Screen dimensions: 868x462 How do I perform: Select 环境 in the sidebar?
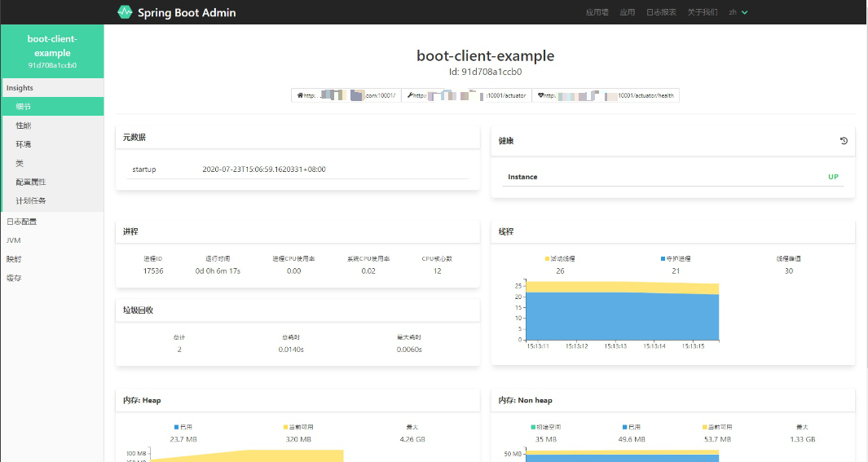click(53, 144)
